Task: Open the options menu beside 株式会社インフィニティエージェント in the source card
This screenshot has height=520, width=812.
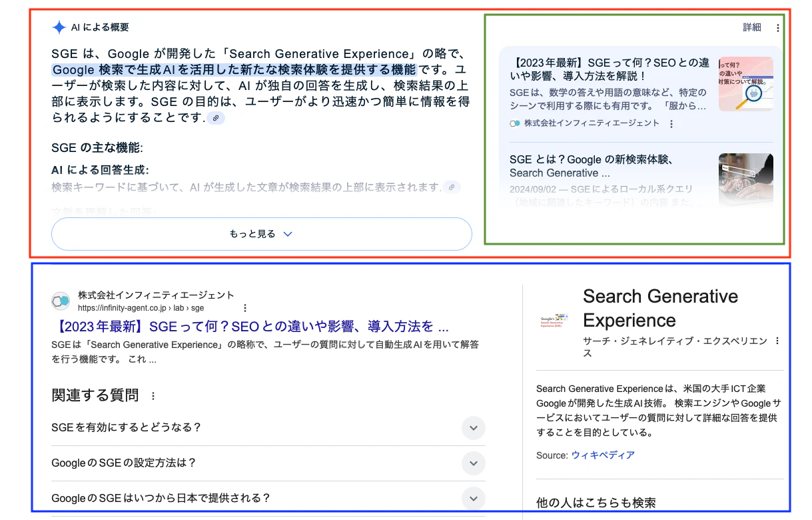Action: tap(671, 124)
